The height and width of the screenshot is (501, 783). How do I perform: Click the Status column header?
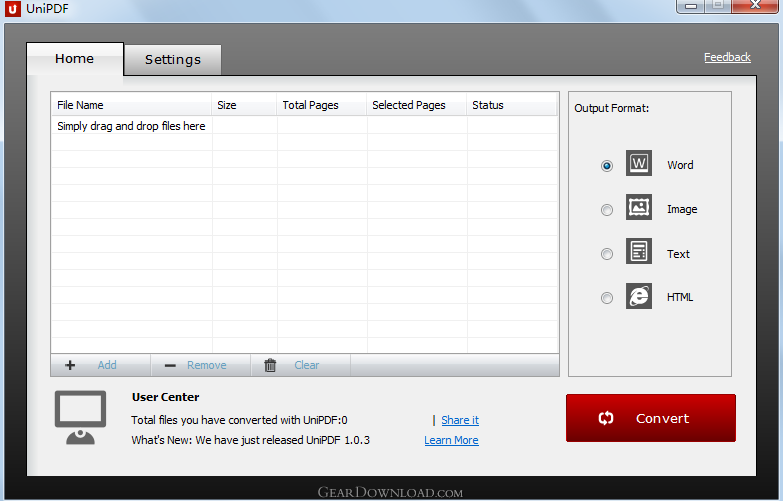(512, 105)
